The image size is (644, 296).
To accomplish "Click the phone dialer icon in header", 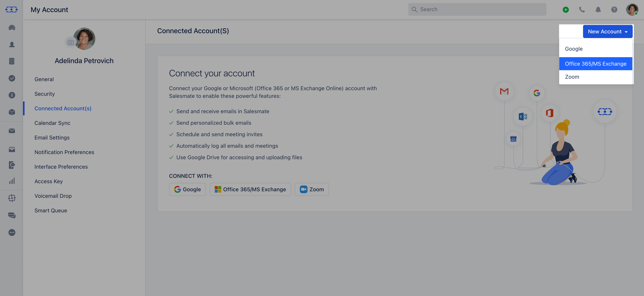I will [582, 10].
